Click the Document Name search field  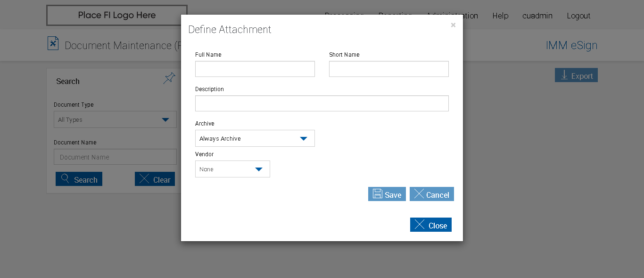coord(115,157)
